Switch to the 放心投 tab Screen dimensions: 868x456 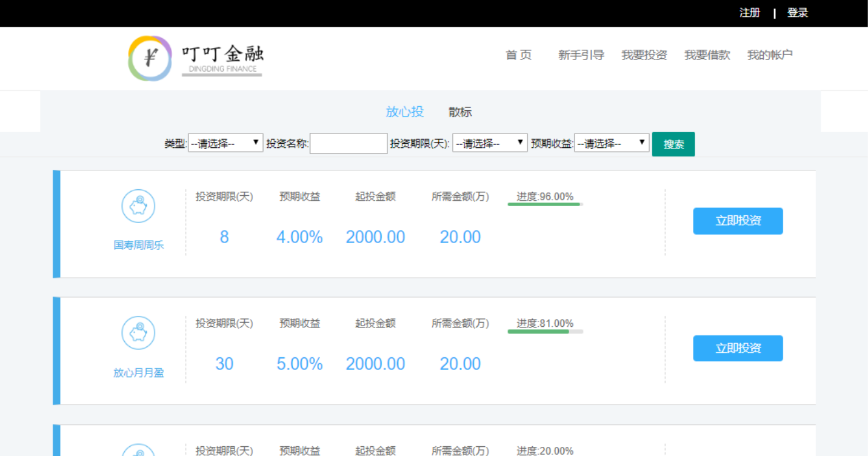(405, 112)
